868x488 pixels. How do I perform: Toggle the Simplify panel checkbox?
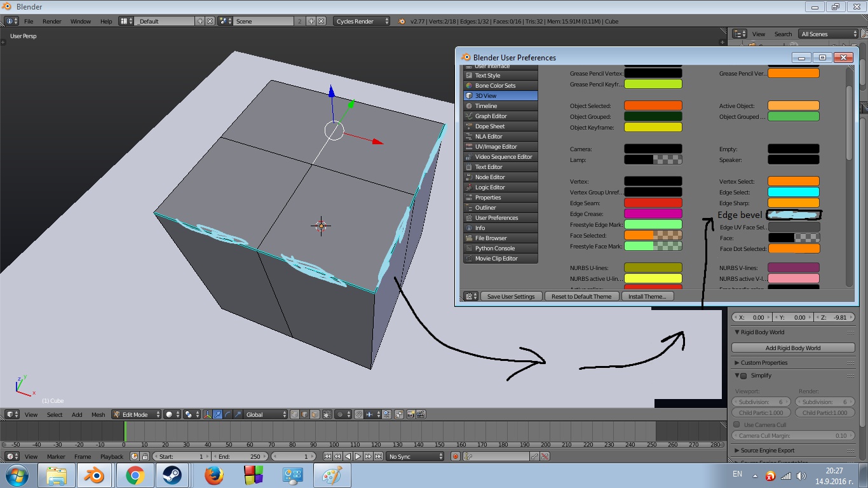[744, 376]
